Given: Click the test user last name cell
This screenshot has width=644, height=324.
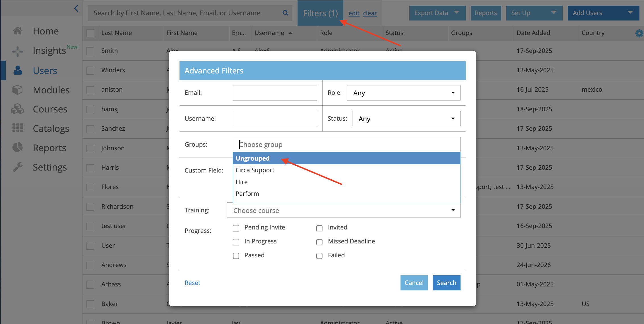Looking at the screenshot, I should 114,226.
